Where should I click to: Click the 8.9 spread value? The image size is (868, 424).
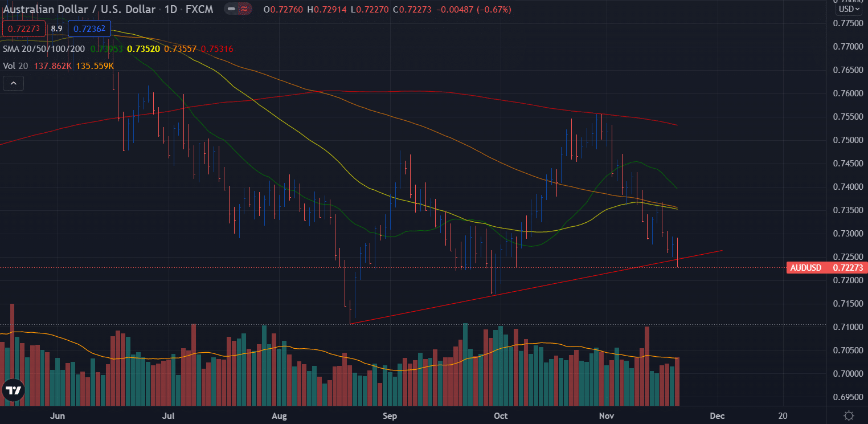click(57, 28)
